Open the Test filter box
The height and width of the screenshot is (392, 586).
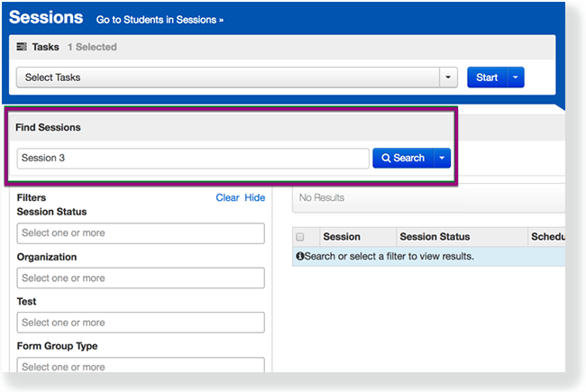pos(141,323)
